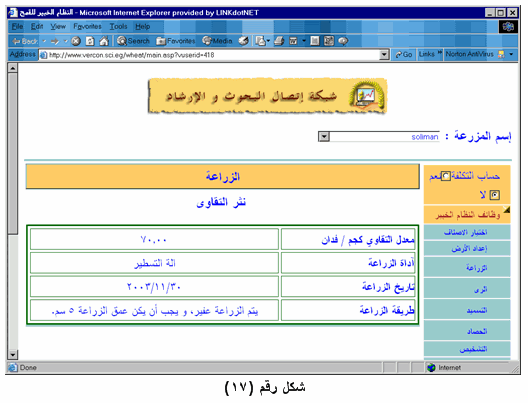Image resolution: width=528 pixels, height=403 pixels.
Task: Open the Media pane from the toolbar
Action: pyautogui.click(x=217, y=41)
